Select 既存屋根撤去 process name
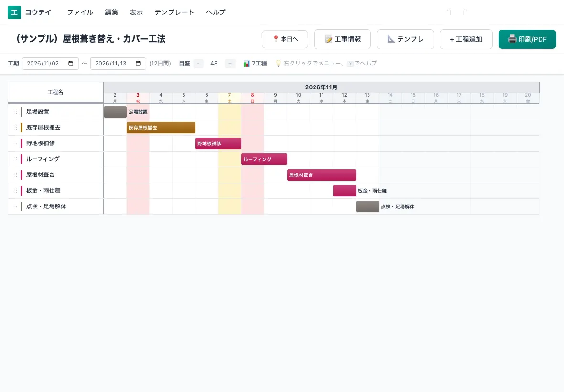The width and height of the screenshot is (564, 392). tap(43, 128)
